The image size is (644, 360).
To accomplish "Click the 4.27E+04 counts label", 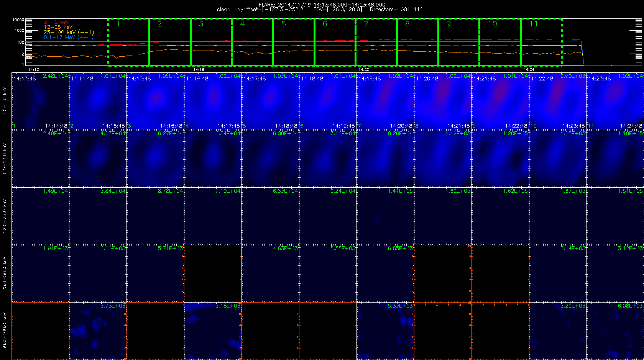I will click(113, 134).
